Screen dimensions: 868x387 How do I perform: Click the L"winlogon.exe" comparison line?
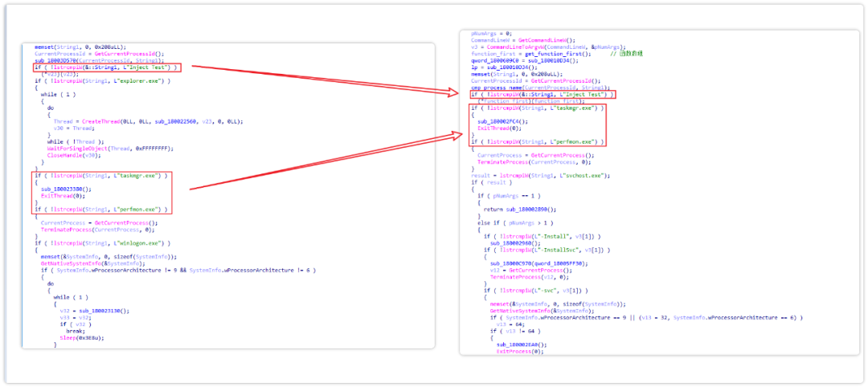(102, 242)
